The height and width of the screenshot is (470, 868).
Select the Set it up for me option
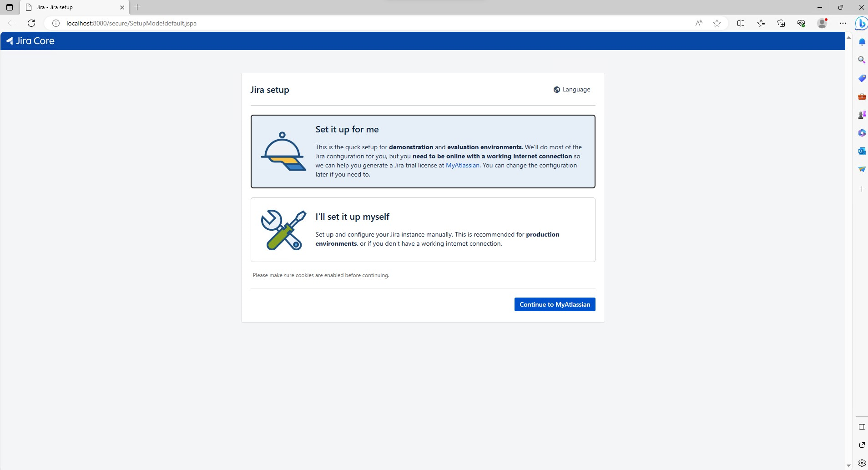tap(423, 151)
